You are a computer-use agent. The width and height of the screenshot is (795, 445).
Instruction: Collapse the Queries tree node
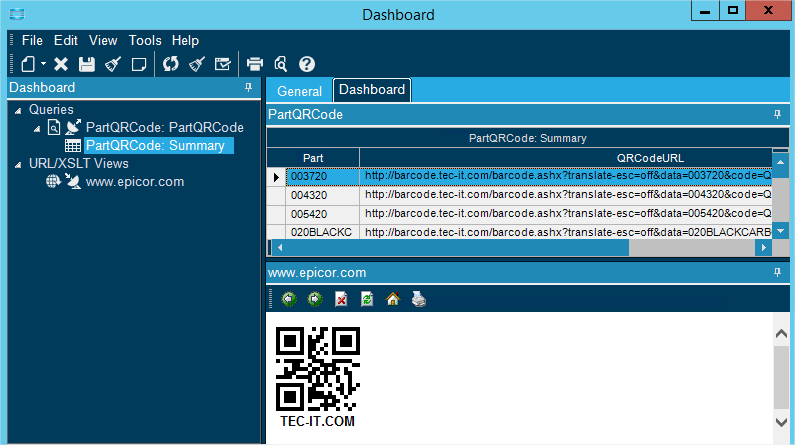point(18,110)
